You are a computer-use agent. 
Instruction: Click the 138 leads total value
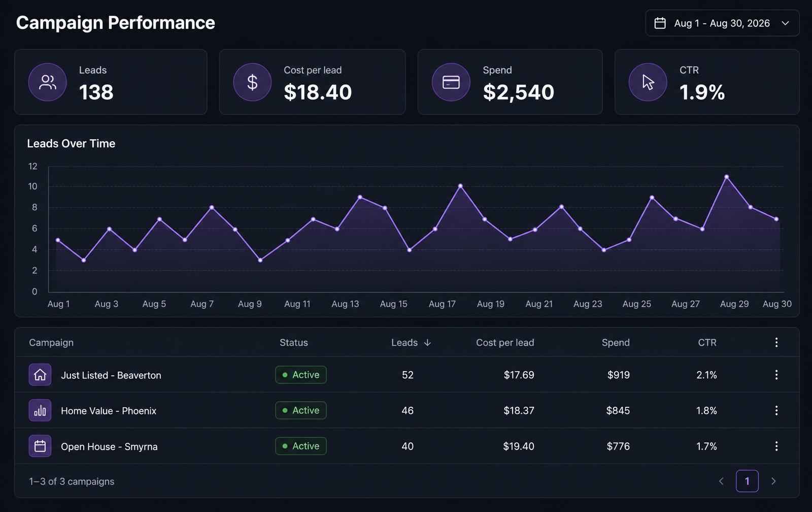point(96,92)
